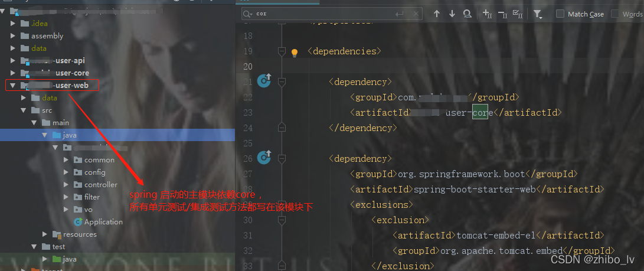Fold the dependency block at line 21
The height and width of the screenshot is (271, 644).
(282, 82)
